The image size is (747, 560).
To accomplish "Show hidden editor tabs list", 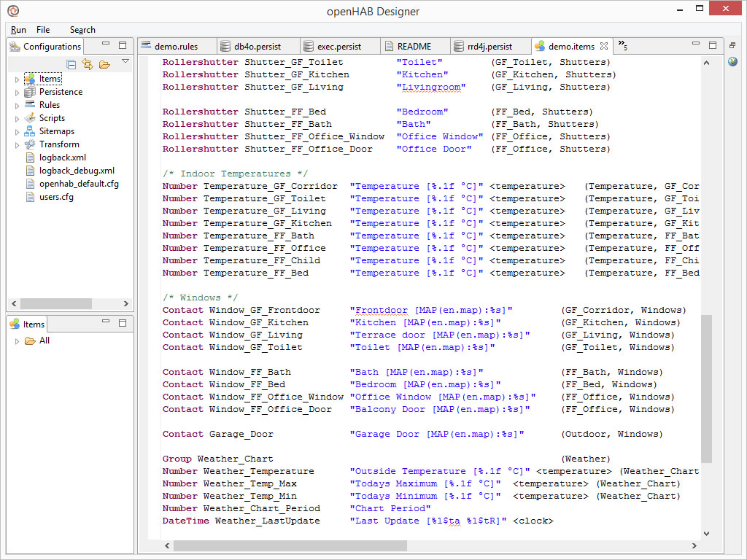I will coord(623,45).
